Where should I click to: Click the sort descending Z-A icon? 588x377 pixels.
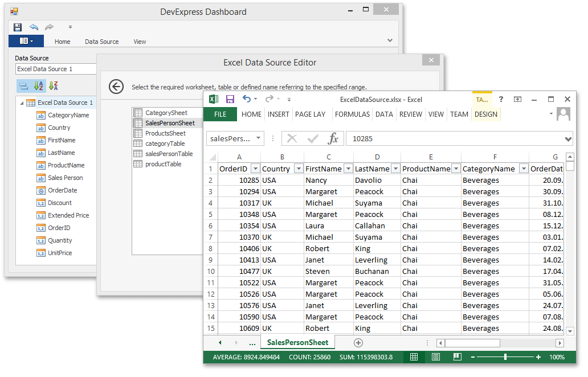(x=54, y=86)
